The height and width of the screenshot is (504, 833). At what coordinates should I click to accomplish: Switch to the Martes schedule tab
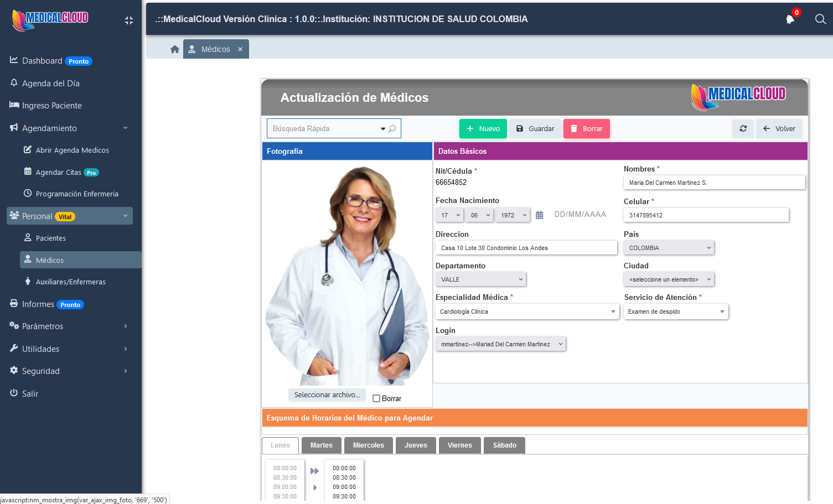click(x=321, y=445)
